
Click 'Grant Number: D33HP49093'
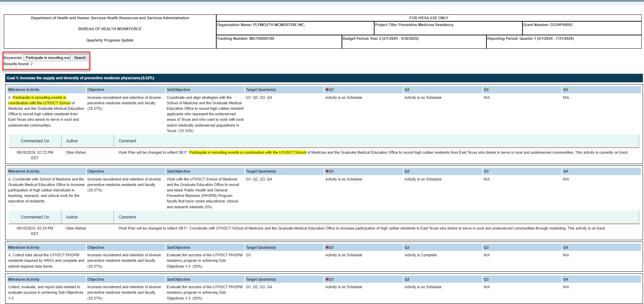(548, 25)
